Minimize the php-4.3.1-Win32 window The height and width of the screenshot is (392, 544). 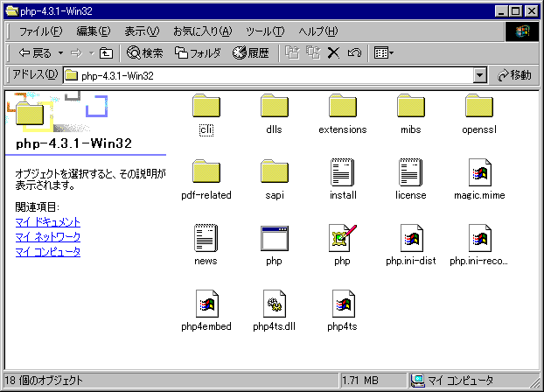[x=501, y=11]
